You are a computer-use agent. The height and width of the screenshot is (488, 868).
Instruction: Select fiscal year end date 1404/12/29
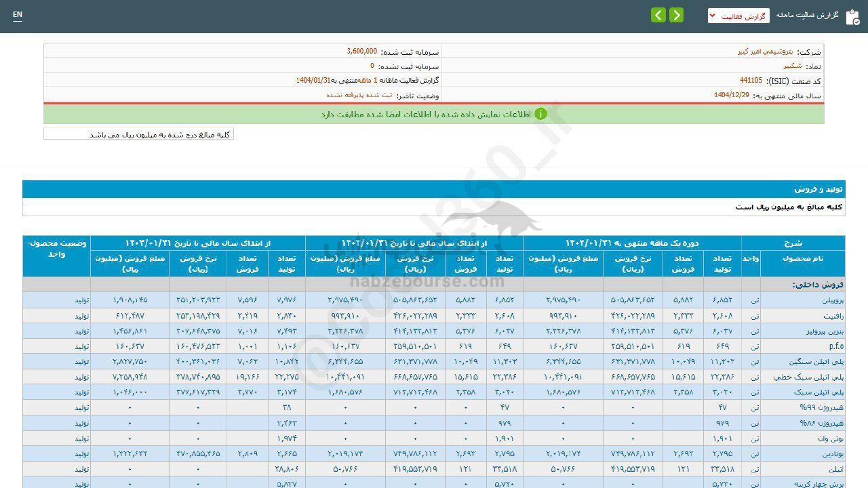(732, 95)
